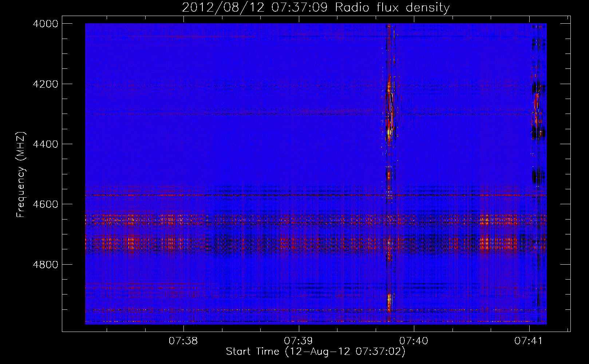Click the 07:39 time axis label
589x364 pixels.
299,341
